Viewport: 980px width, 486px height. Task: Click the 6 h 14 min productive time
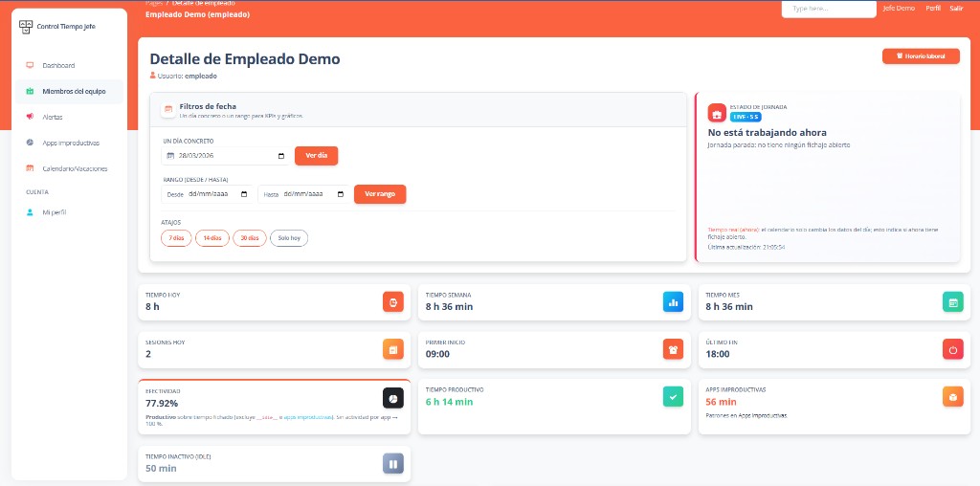point(450,402)
